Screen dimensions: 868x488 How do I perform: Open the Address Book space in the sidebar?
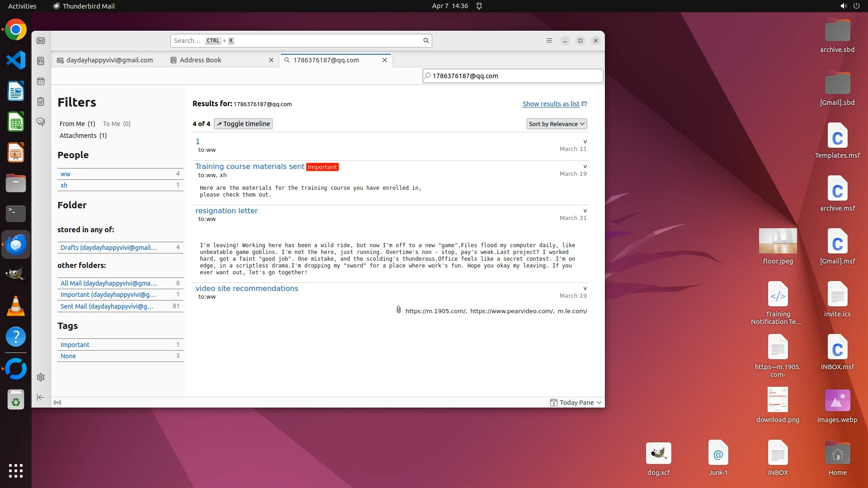coord(41,61)
